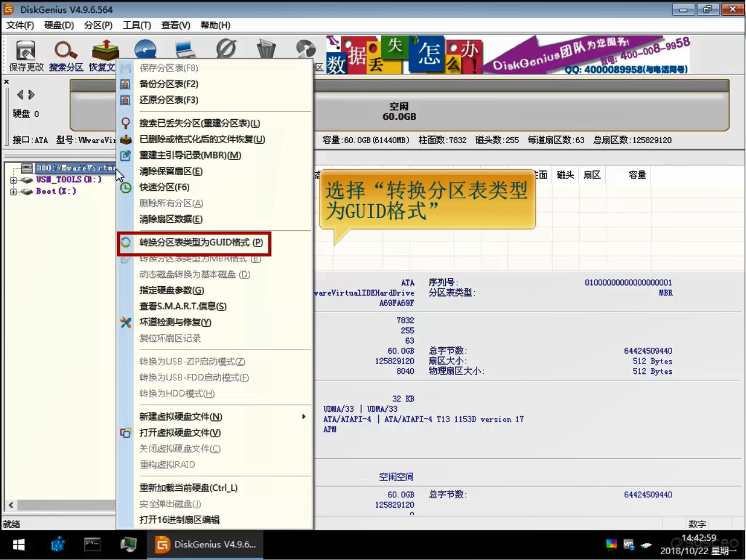Select 坏道检测与修复(Y) menu entry
Viewport: 746px width, 560px height.
click(215, 322)
